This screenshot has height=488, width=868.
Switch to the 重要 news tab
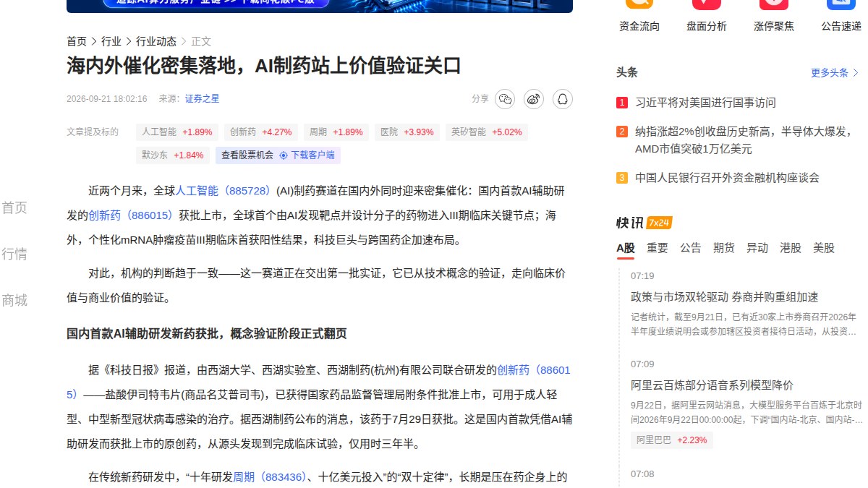pos(658,248)
